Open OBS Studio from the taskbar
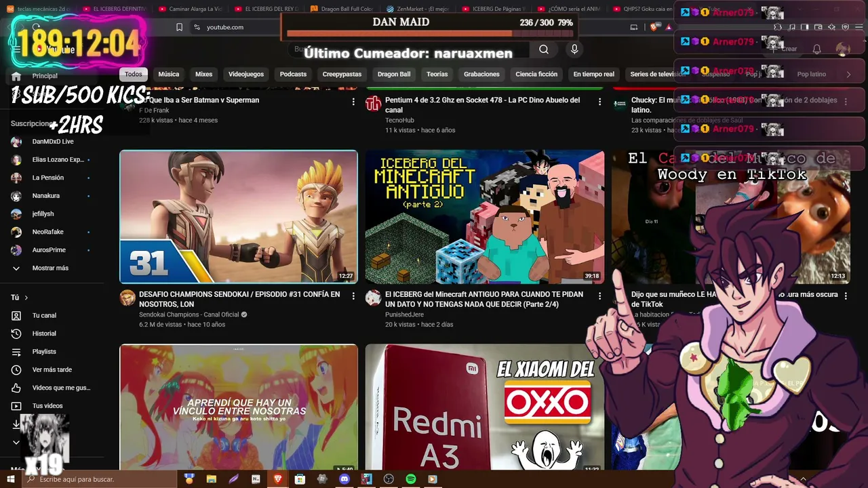This screenshot has width=868, height=488. (x=389, y=479)
